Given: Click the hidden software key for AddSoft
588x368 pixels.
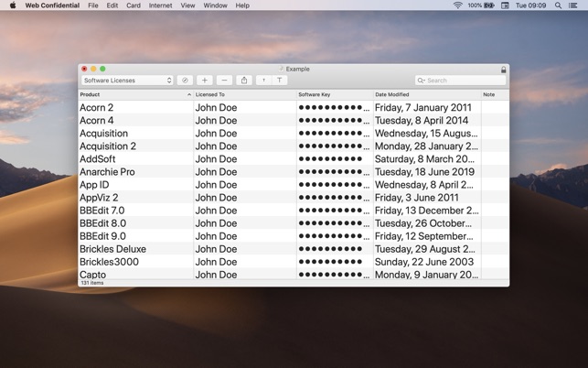Looking at the screenshot, I should click(x=330, y=159).
